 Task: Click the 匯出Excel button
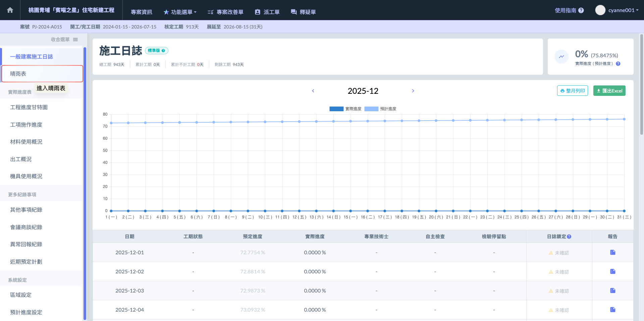point(609,91)
